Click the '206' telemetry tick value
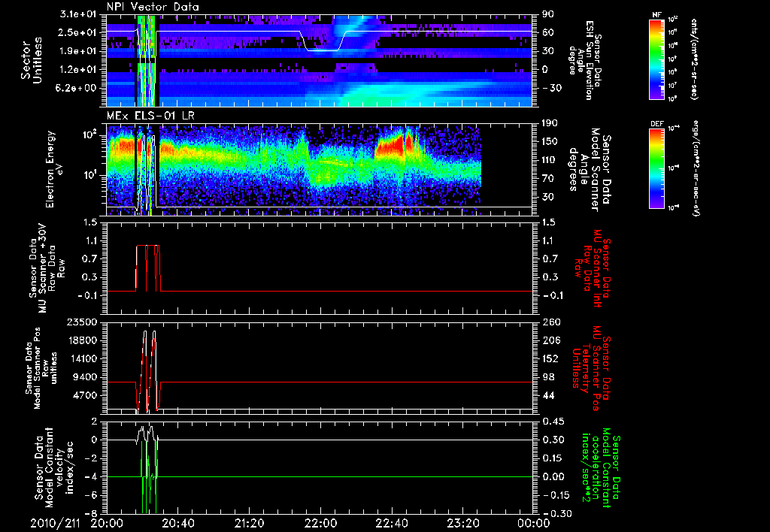770x532 pixels. tap(551, 340)
